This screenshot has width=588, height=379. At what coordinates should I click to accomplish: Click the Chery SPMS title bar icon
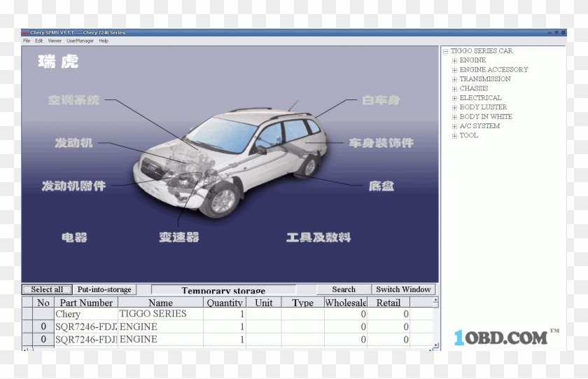(25, 33)
